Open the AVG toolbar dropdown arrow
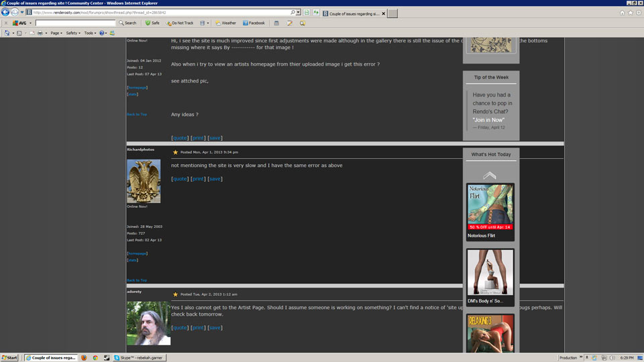The image size is (644, 362). click(30, 23)
